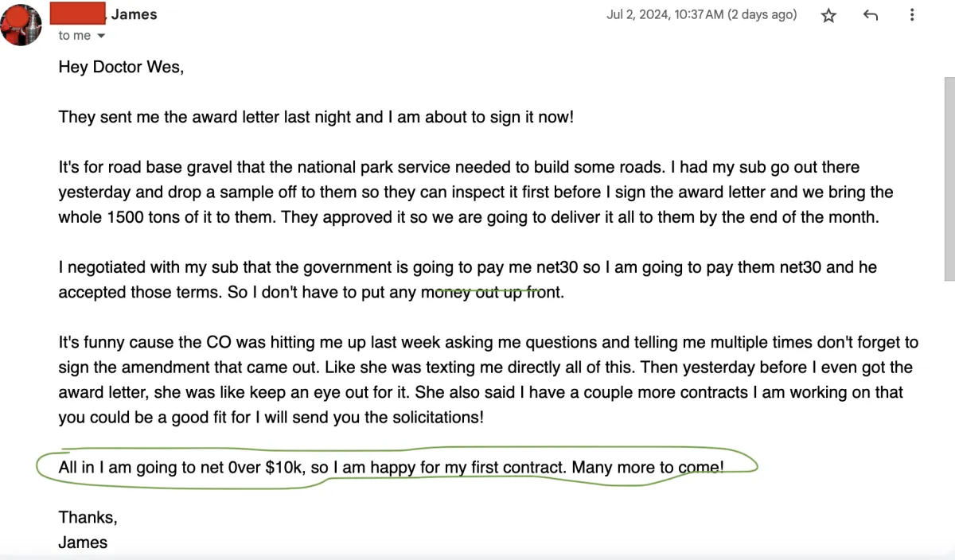Click the paragraph about the CO texting

[488, 379]
